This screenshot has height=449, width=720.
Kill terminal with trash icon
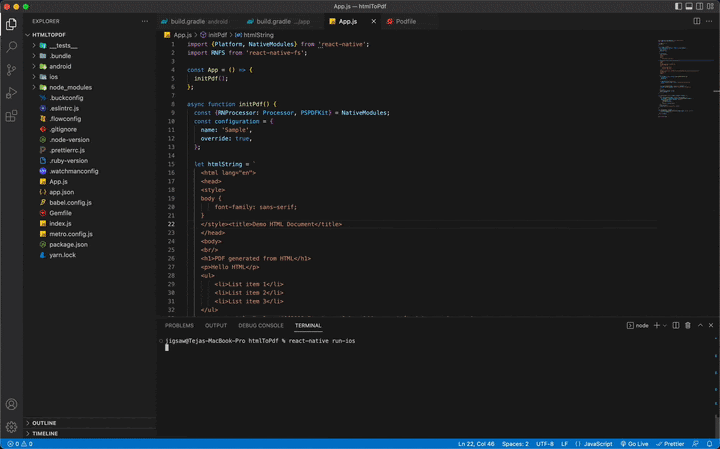(x=688, y=325)
